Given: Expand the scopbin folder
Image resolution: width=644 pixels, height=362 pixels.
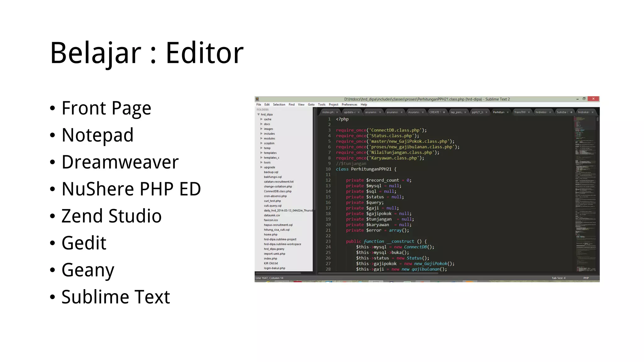Looking at the screenshot, I should (x=261, y=143).
